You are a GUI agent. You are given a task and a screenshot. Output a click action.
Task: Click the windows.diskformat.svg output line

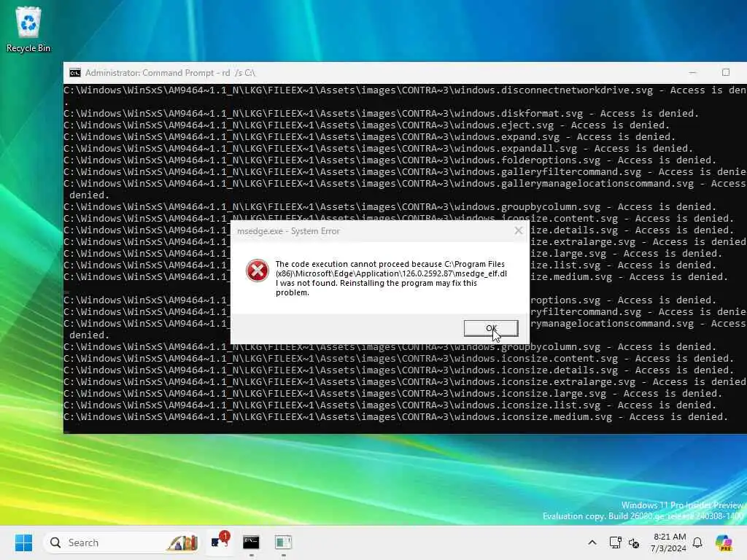[x=381, y=113]
